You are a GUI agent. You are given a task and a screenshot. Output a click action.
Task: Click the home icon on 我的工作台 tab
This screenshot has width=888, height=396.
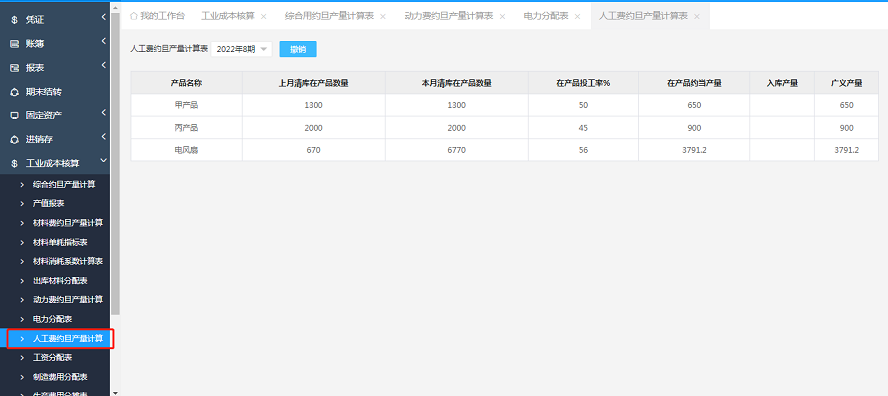(134, 16)
